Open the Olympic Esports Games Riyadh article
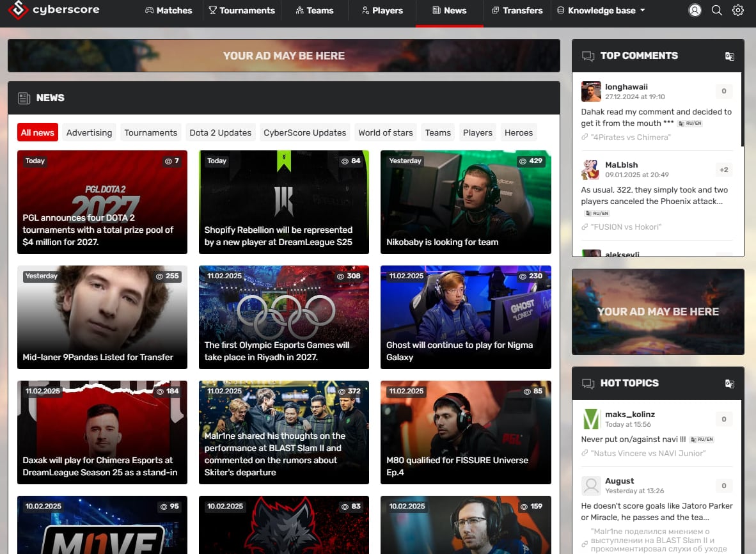 [x=284, y=317]
